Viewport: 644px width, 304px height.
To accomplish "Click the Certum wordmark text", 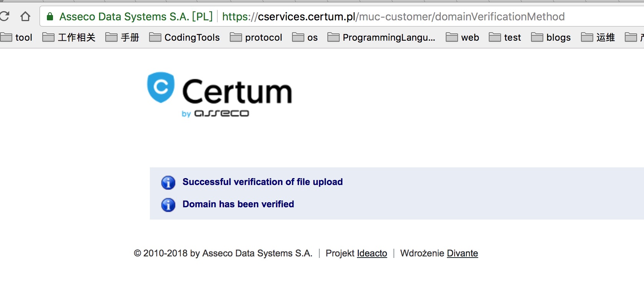I will pyautogui.click(x=237, y=92).
